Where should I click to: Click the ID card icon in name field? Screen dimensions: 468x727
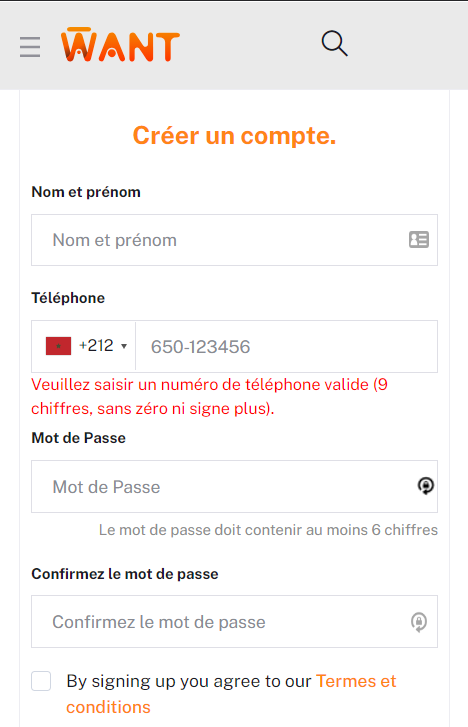(x=419, y=240)
